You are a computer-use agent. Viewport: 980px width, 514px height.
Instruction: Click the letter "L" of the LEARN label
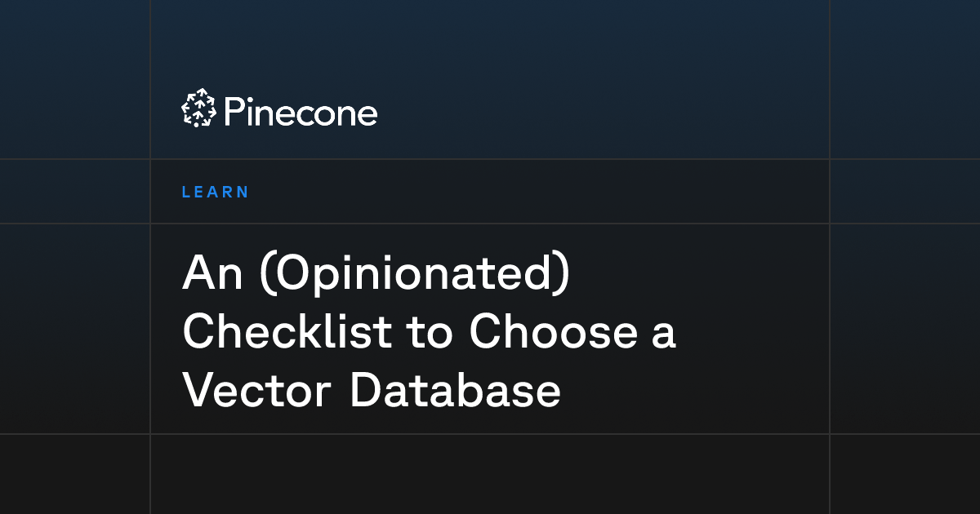(x=186, y=193)
